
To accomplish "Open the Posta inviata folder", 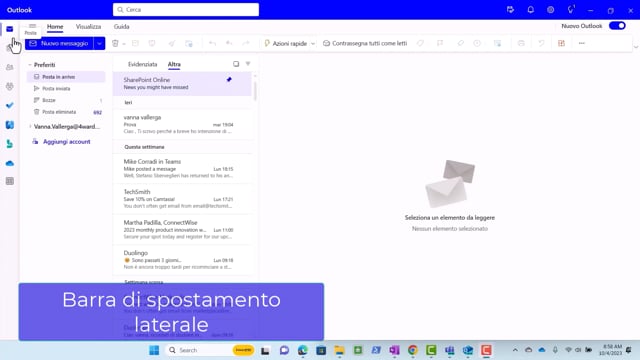I will coord(66,89).
